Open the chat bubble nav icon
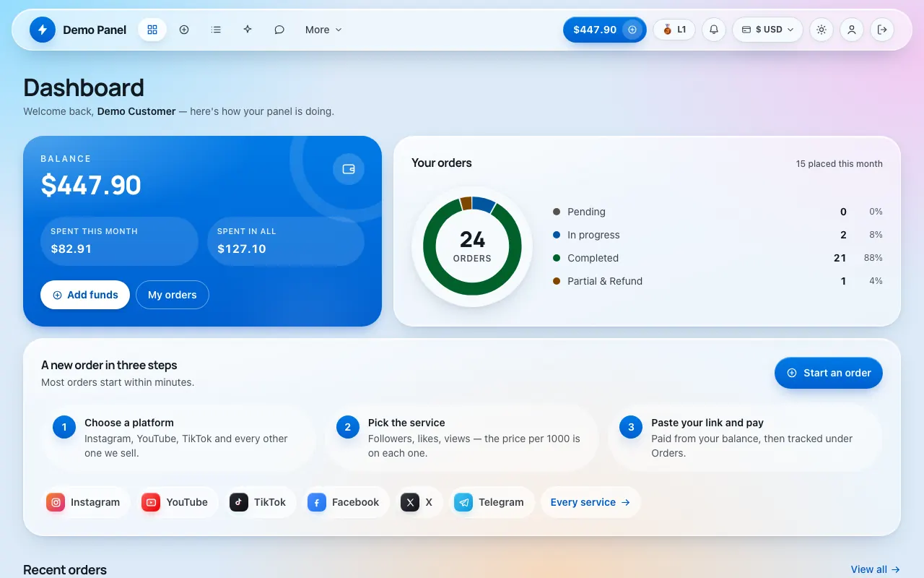Image resolution: width=924 pixels, height=578 pixels. pyautogui.click(x=279, y=30)
